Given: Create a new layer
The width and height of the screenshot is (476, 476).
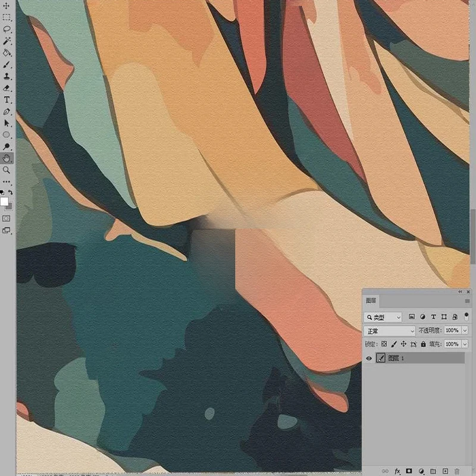Looking at the screenshot, I should point(445,471).
